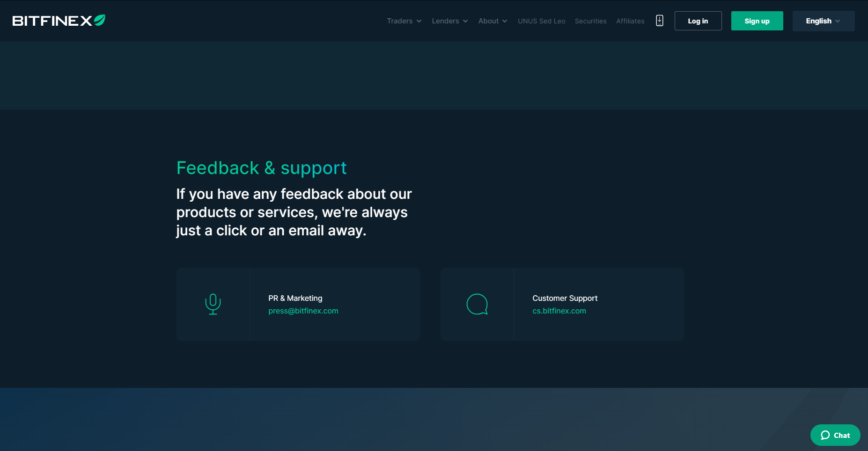The image size is (868, 451).
Task: Click the Log in button
Action: point(698,21)
